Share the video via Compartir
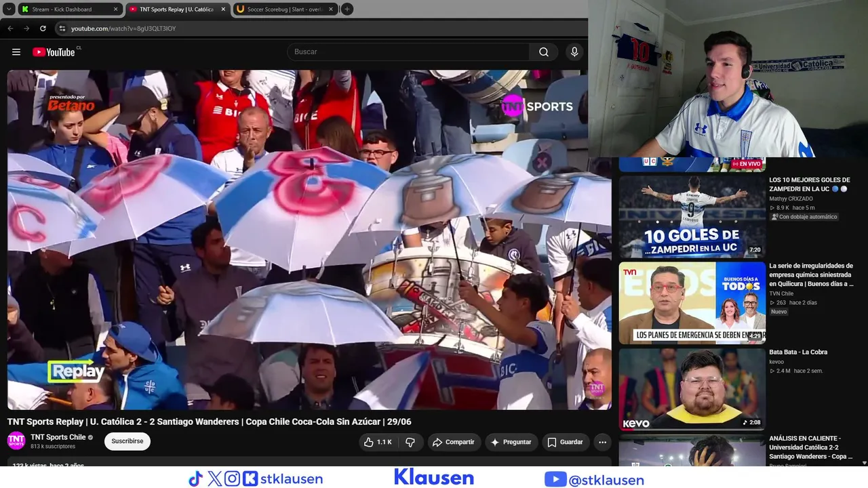868x488 pixels. coord(454,442)
